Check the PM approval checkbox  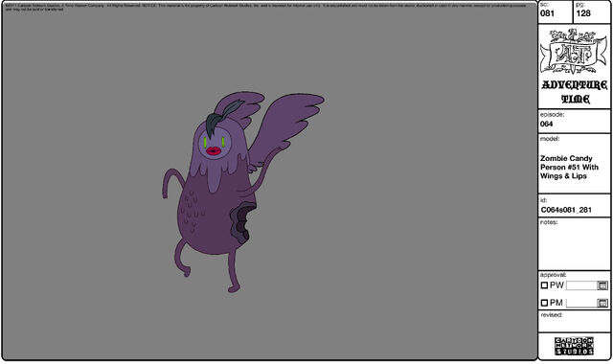point(544,303)
